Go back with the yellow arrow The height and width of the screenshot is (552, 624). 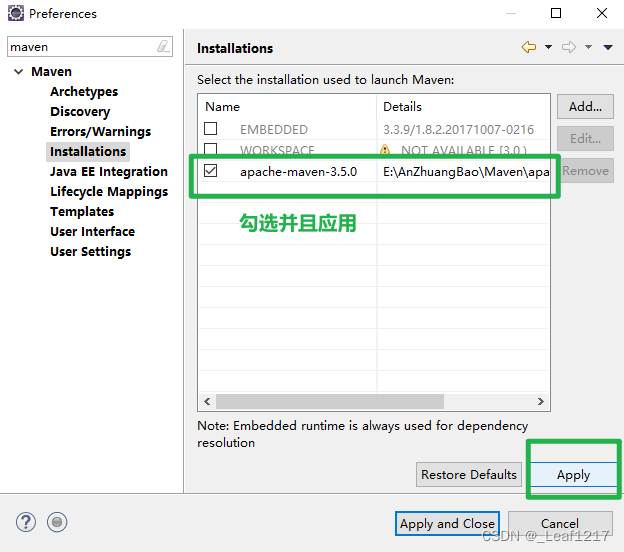pos(529,47)
